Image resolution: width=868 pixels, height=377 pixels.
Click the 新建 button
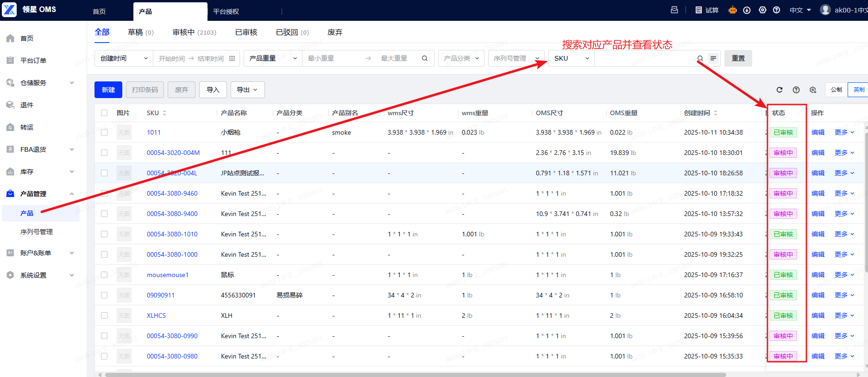tap(108, 90)
